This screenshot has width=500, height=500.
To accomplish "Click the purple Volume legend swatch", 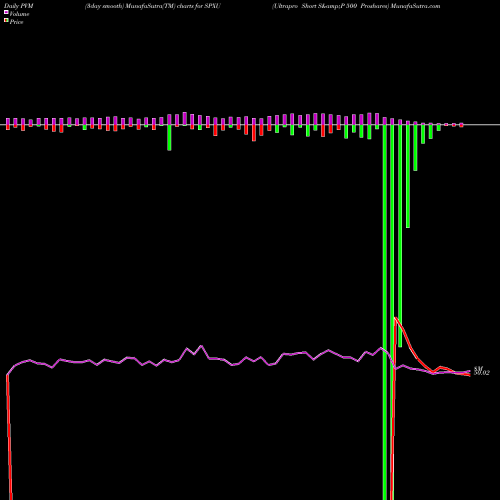I will coord(6,12).
